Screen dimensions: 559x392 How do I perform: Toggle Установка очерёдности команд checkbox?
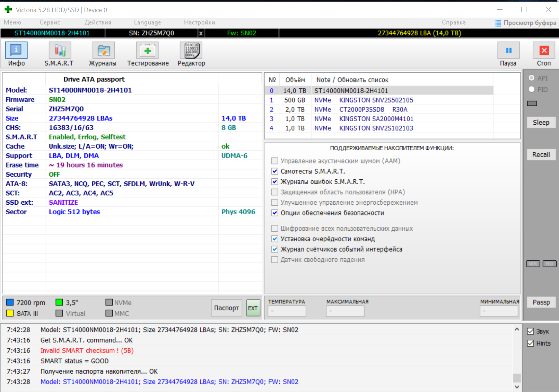(x=275, y=239)
